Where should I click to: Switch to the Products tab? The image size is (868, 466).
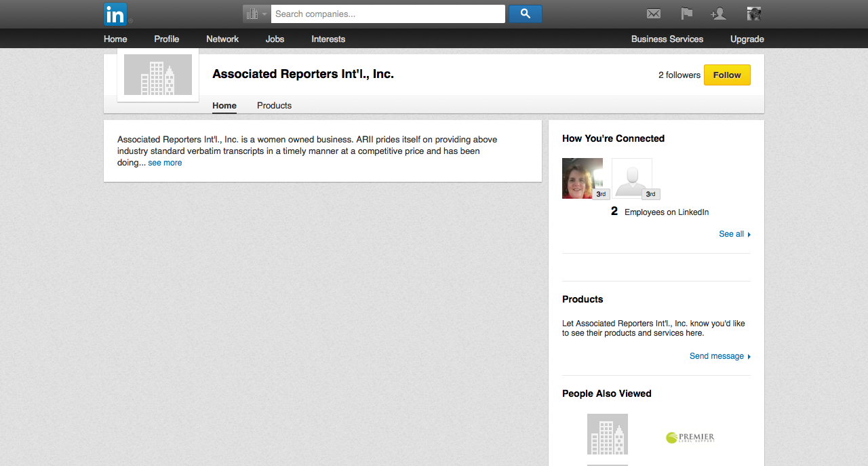coord(274,106)
